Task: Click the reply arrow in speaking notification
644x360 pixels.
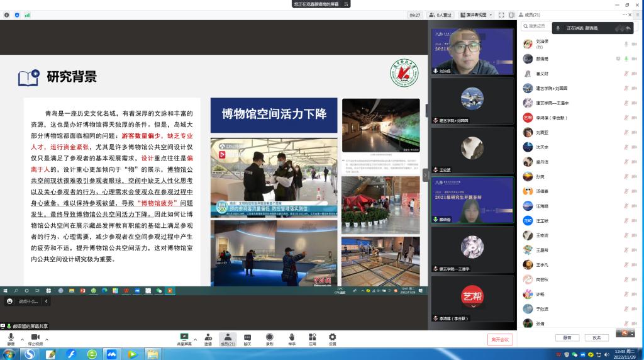Action: [x=628, y=28]
